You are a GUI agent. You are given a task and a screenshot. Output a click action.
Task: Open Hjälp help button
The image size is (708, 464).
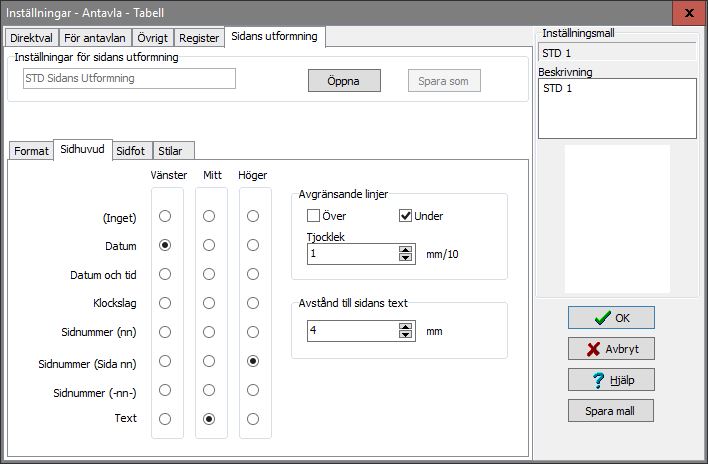611,380
